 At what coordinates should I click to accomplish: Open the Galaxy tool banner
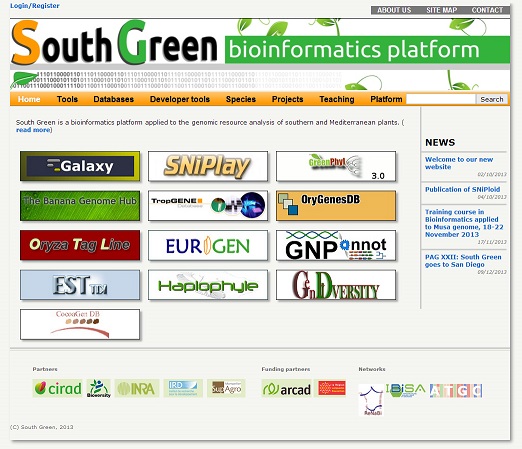80,166
